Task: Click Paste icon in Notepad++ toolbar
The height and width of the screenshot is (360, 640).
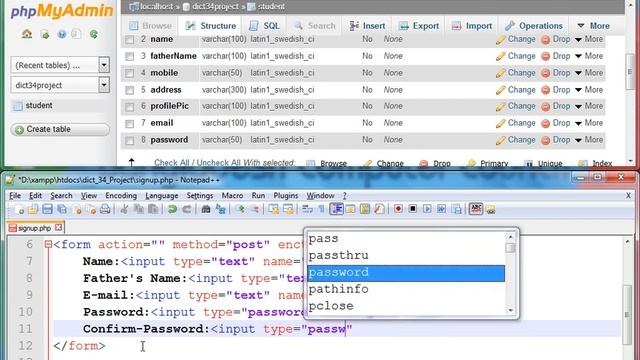Action: (153, 209)
